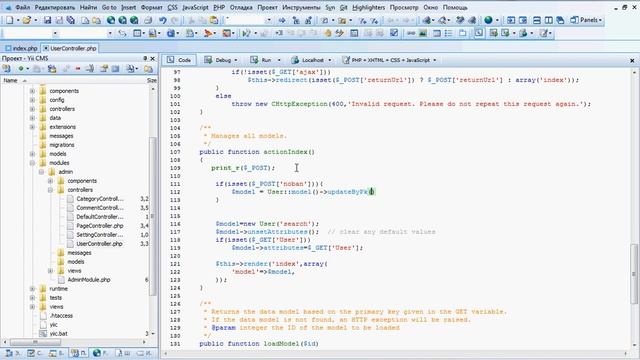Screen dimensions: 640x360
Task: Open the Debug button dropdown arrow
Action: coord(236,60)
